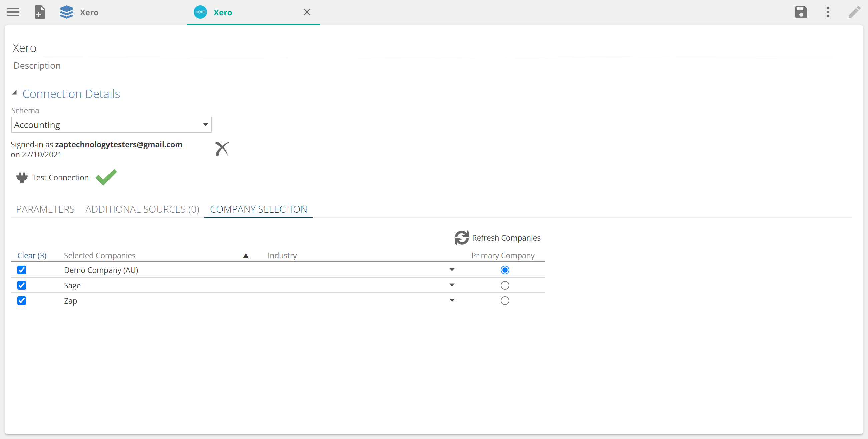Click the Xero logo in active tab
This screenshot has height=439, width=868.
[x=200, y=12]
